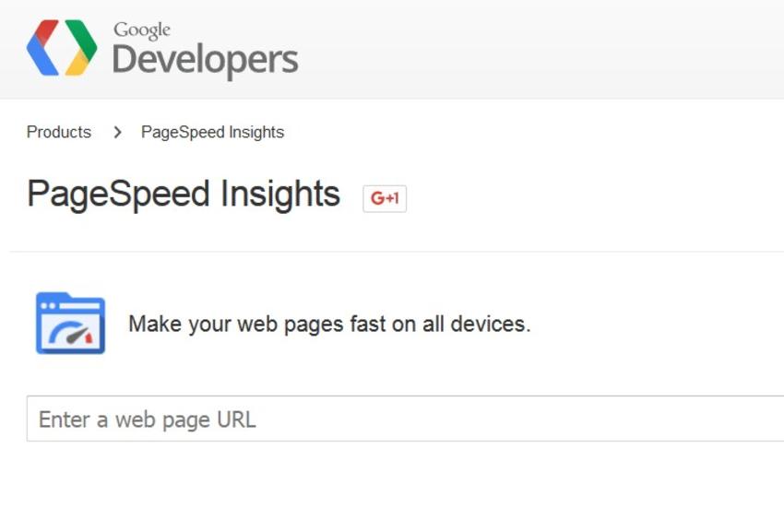Select 'Make your web pages fast' tagline

tap(329, 324)
